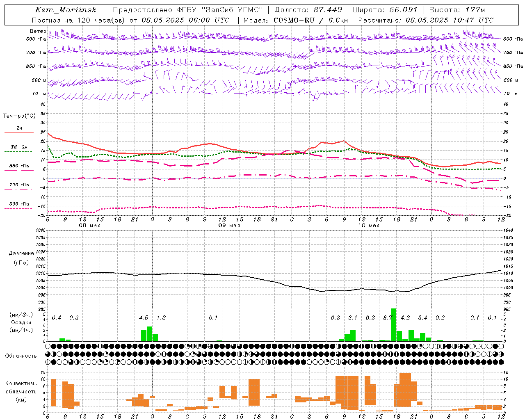This screenshot has height=420, width=525.
Task: Click Рассчитано: 08.05.2025 10:47 UTC timestamp
Action: 426,20
